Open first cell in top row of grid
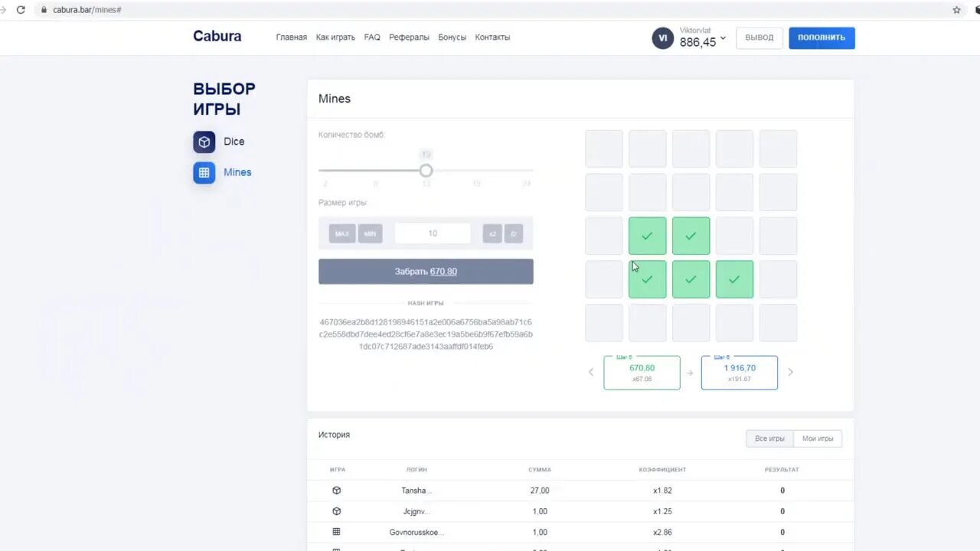The height and width of the screenshot is (551, 980). [x=604, y=148]
